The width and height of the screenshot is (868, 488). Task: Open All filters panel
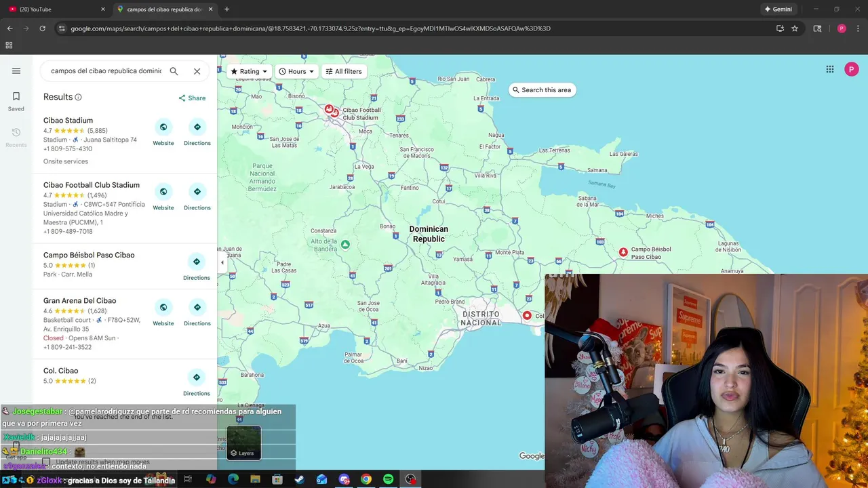click(343, 71)
